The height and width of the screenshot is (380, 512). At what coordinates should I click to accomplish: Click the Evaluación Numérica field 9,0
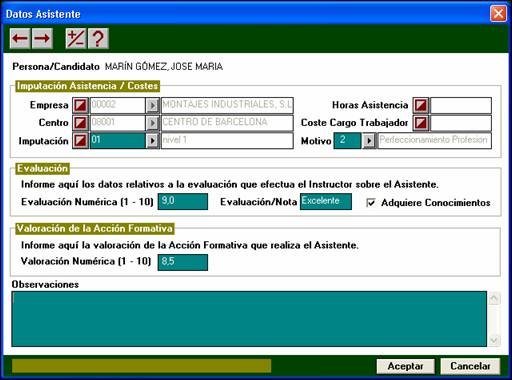point(183,202)
